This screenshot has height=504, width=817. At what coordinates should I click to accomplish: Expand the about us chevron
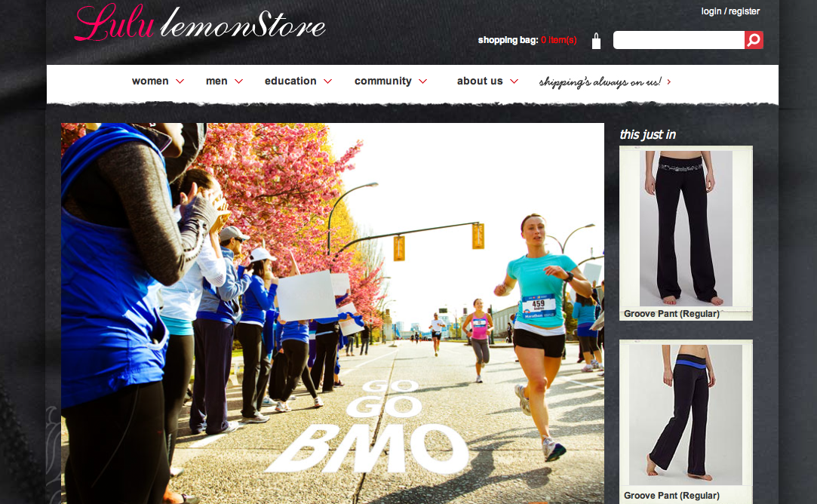(x=514, y=81)
